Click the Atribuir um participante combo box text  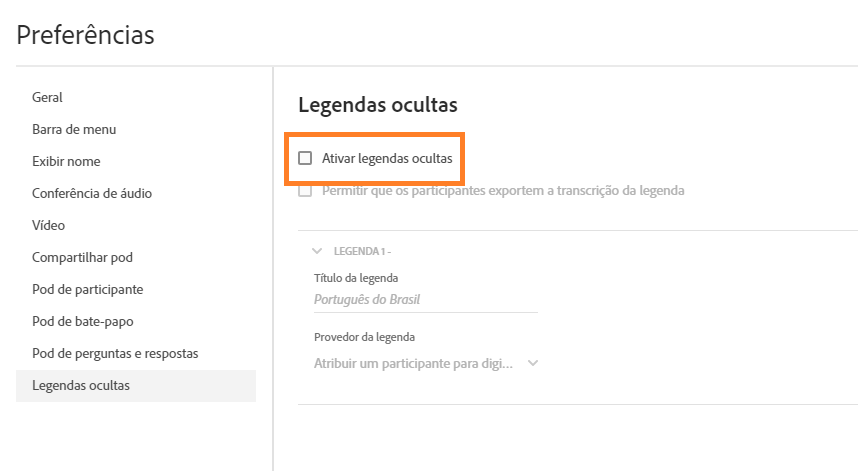413,364
